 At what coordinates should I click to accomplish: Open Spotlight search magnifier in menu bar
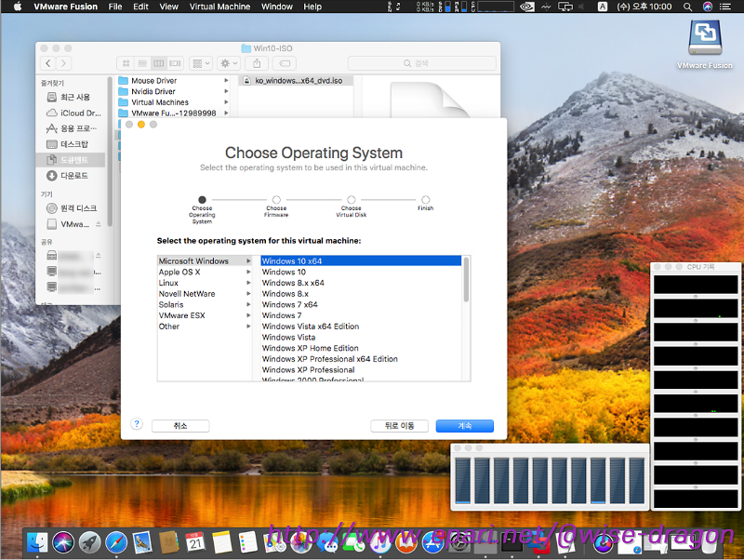687,7
